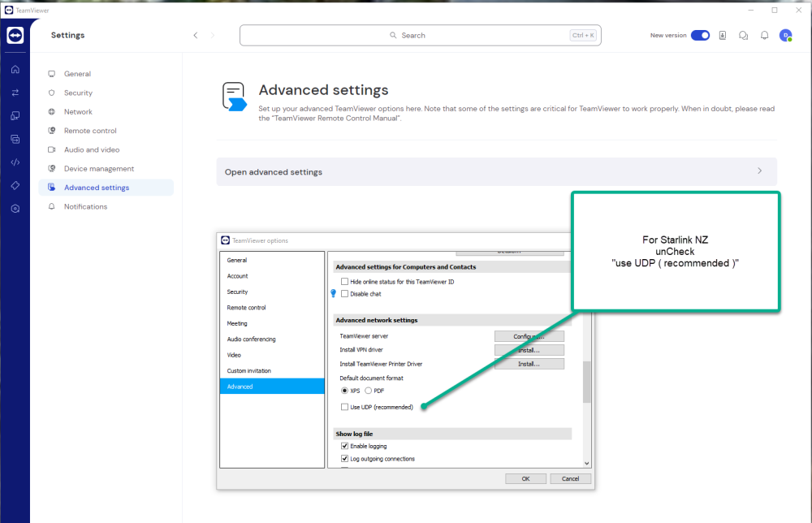Open the user profile avatar
The height and width of the screenshot is (523, 812).
[x=785, y=35]
